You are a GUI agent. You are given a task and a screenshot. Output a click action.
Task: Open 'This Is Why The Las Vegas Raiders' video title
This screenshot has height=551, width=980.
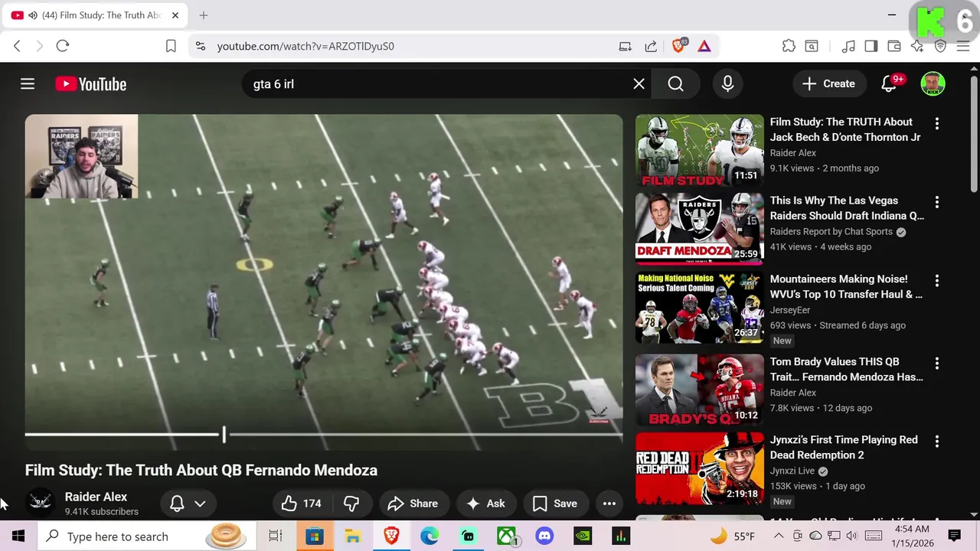point(847,208)
